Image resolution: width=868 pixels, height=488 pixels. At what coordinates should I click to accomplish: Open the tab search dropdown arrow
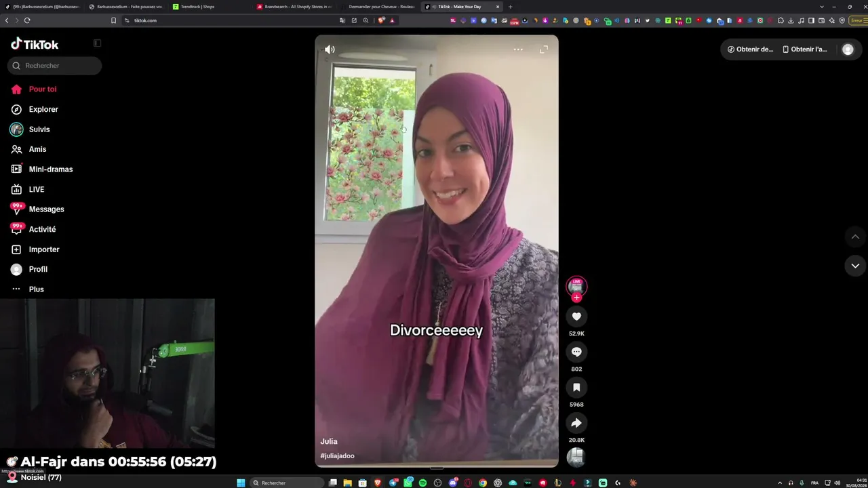click(x=822, y=7)
